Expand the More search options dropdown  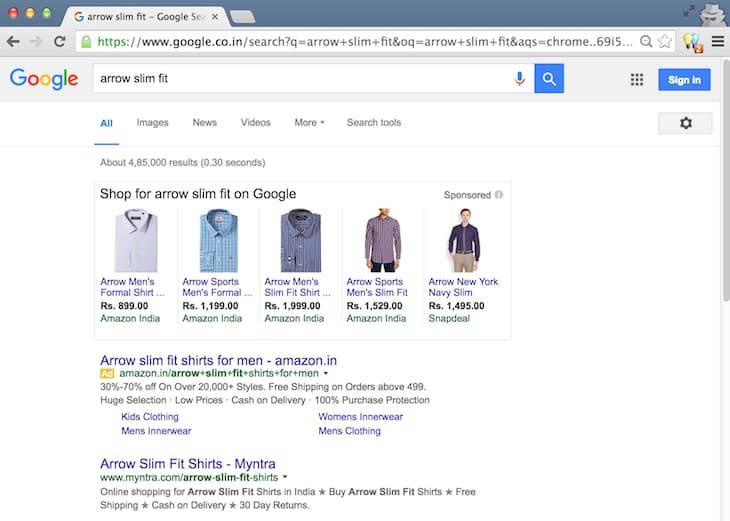309,122
